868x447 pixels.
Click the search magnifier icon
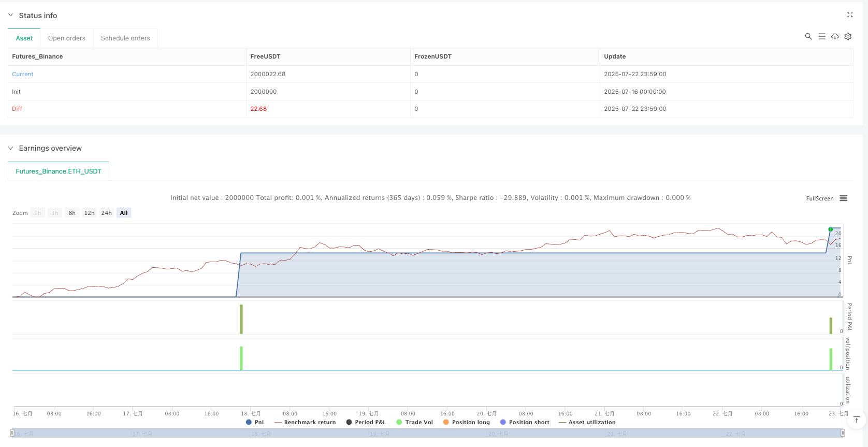point(808,36)
